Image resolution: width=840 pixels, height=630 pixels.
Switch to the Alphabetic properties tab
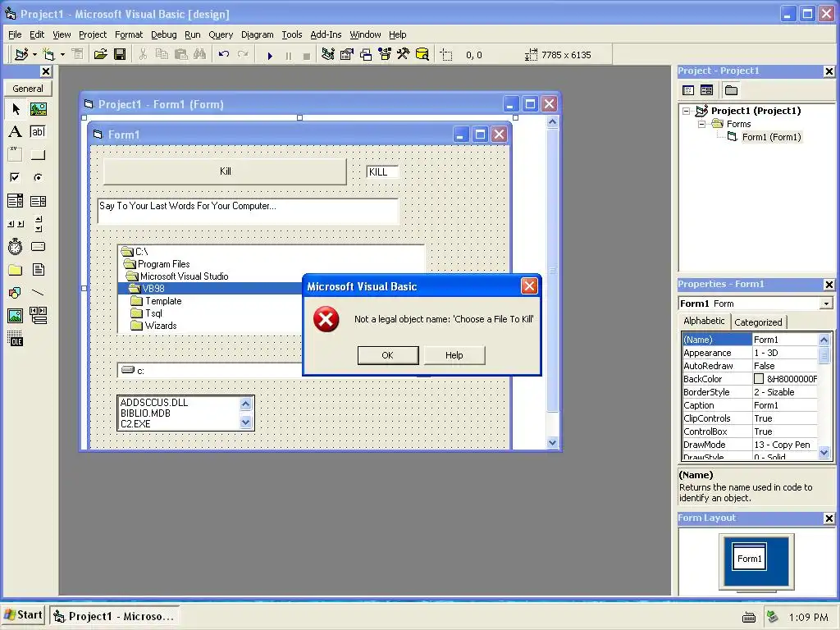(x=704, y=321)
